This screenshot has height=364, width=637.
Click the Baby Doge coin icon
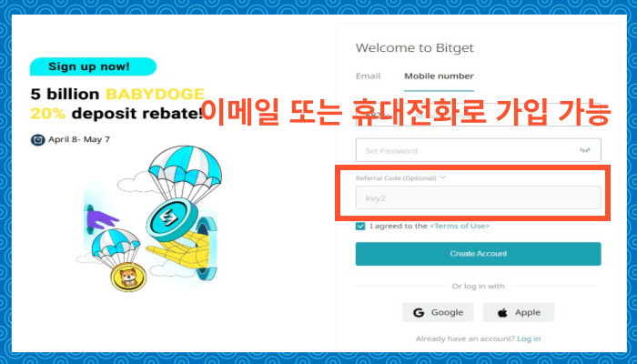tap(128, 277)
